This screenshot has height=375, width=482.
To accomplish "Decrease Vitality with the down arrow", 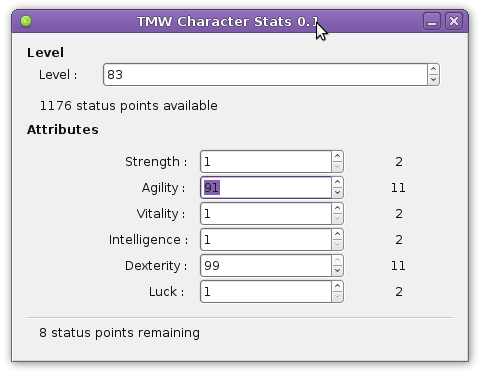I will [337, 219].
